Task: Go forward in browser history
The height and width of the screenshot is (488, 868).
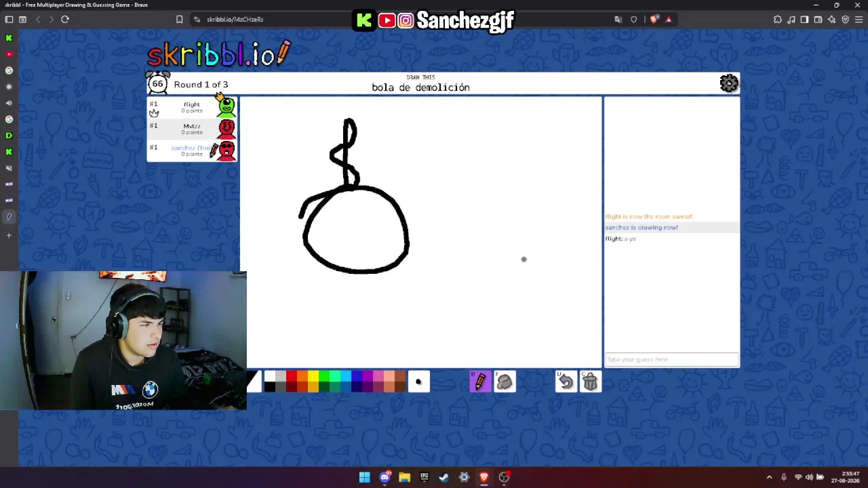Action: pos(52,19)
